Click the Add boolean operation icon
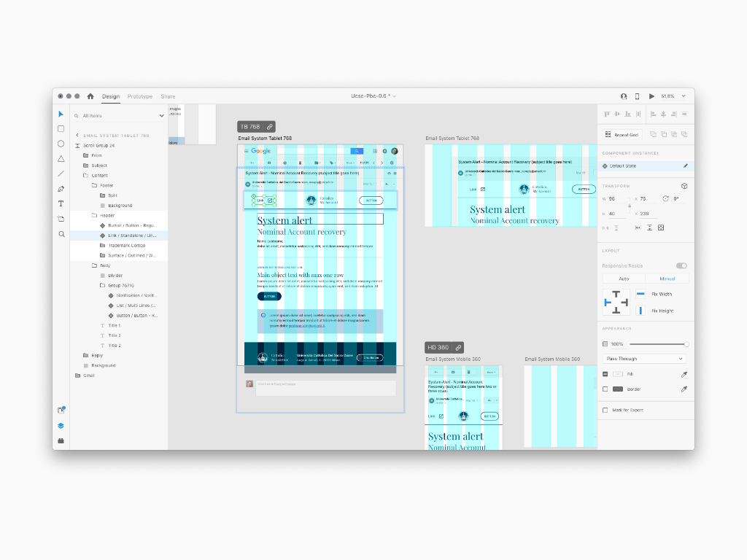The image size is (747, 560). [x=653, y=134]
